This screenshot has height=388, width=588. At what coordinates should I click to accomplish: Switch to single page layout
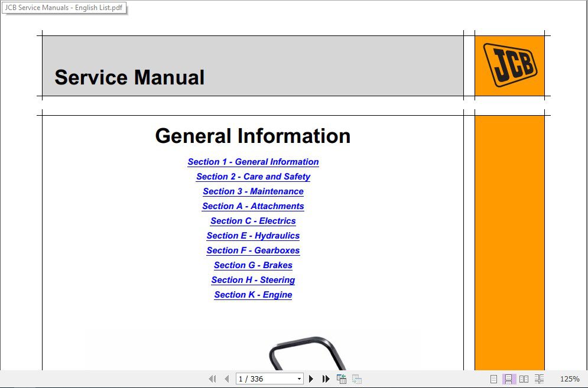click(x=494, y=379)
